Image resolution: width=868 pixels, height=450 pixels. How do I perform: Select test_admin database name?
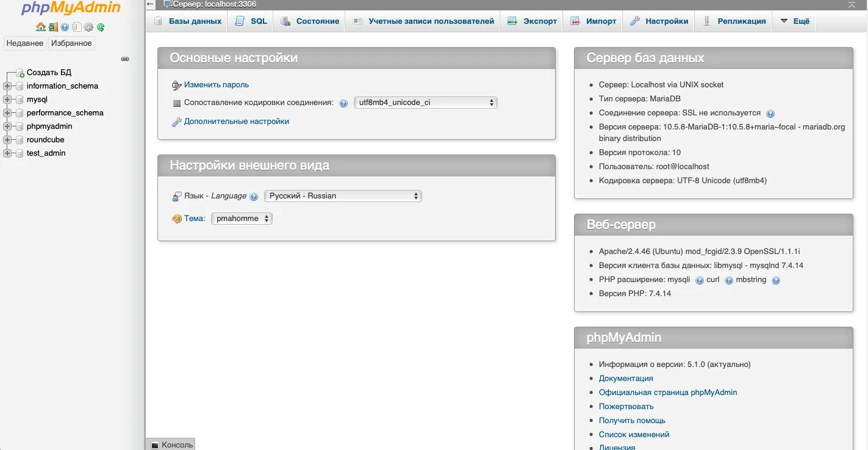coord(46,153)
